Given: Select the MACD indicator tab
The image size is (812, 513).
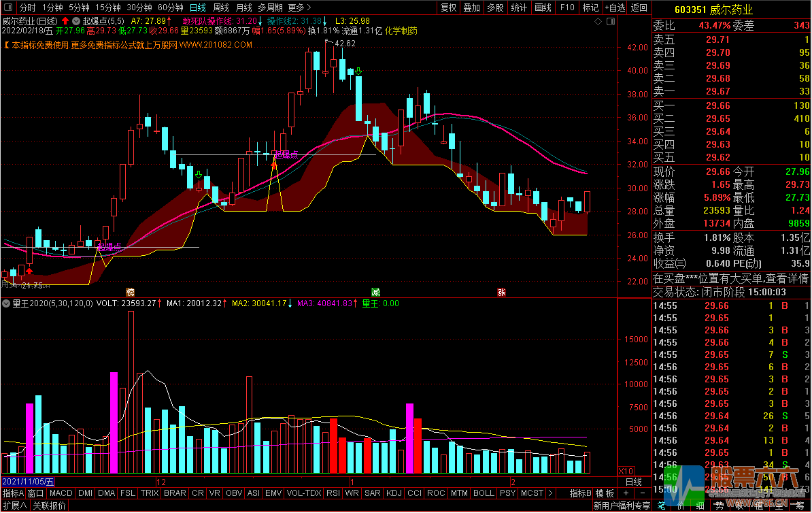Looking at the screenshot, I should click(61, 493).
